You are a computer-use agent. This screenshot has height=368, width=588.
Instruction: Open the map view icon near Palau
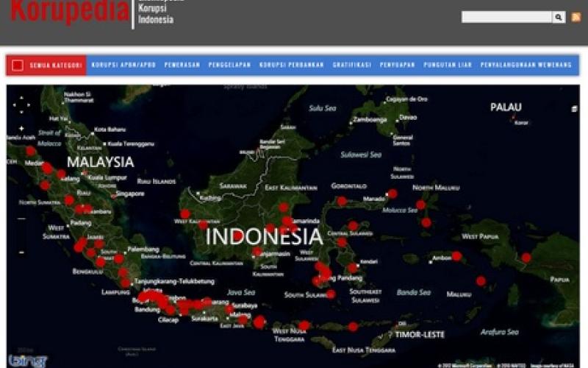[574, 109]
